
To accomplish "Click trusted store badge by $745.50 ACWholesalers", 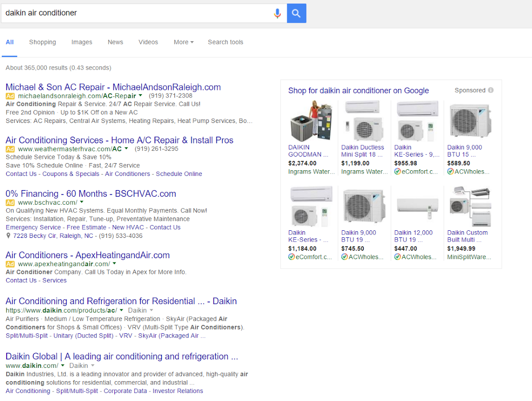I will [x=344, y=257].
